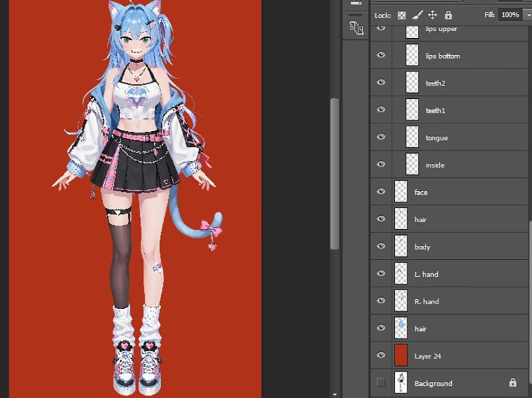532x398 pixels.
Task: Open the 3D panel icon in collapsed dock
Action: pos(356,28)
